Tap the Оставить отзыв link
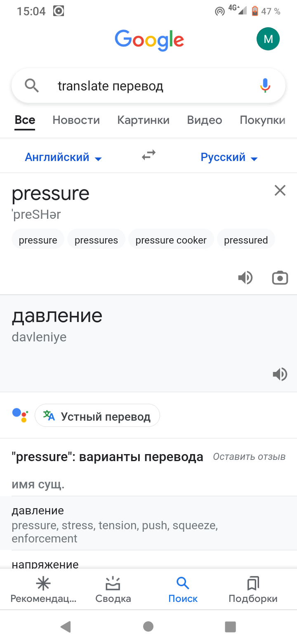297x644 pixels. [x=249, y=457]
